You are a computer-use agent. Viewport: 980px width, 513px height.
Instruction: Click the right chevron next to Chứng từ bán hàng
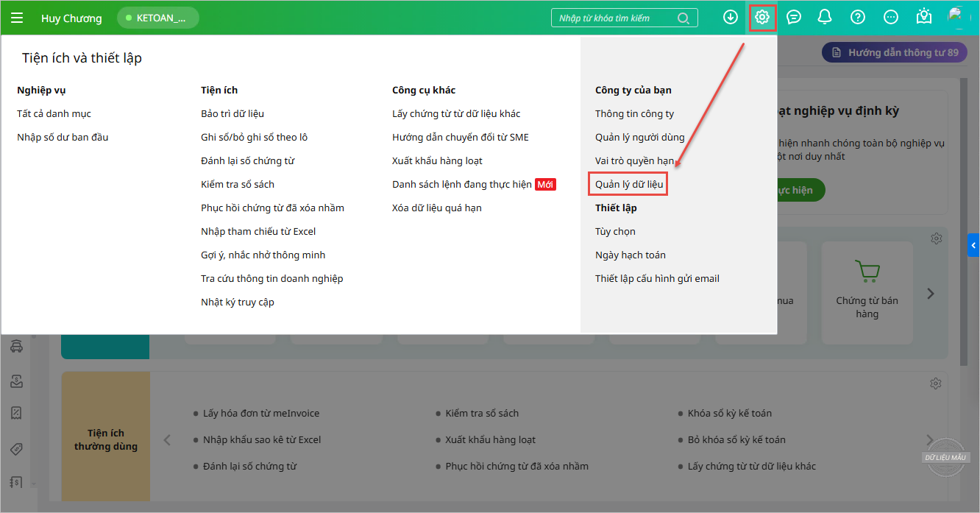point(931,294)
